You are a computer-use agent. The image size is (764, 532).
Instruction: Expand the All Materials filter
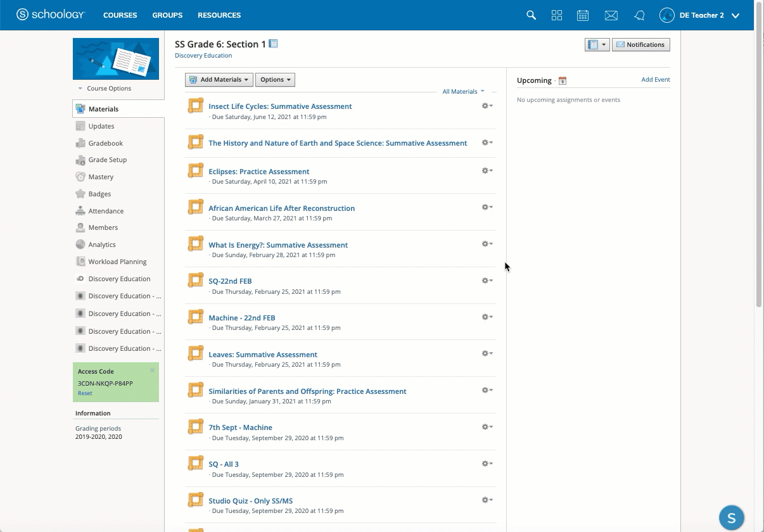pos(463,92)
